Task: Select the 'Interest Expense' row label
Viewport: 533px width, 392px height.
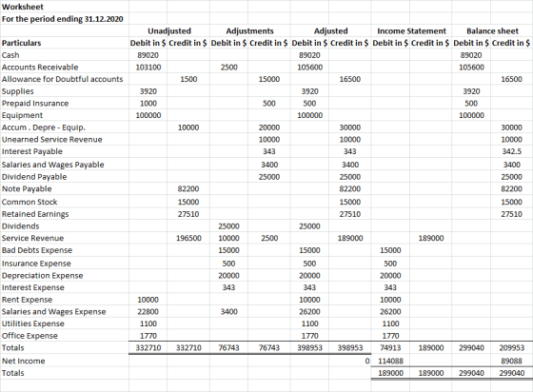Action: 32,287
